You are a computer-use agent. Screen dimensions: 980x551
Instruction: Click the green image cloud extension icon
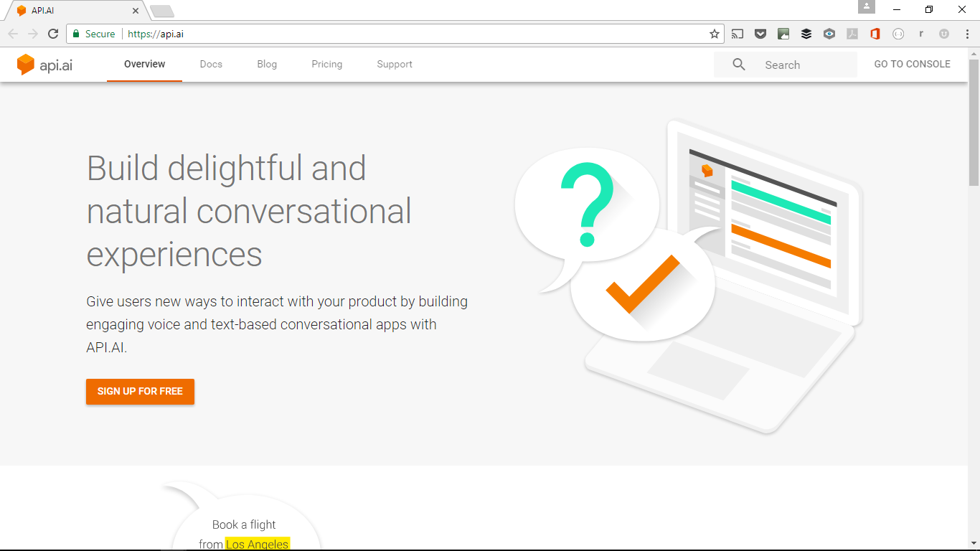pyautogui.click(x=783, y=34)
